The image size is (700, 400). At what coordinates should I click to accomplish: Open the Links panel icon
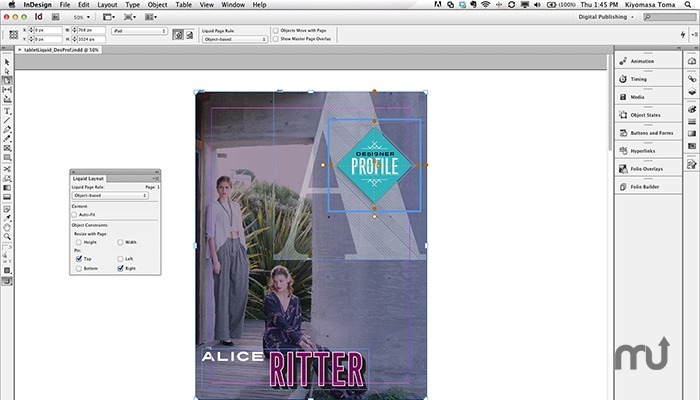pyautogui.click(x=692, y=79)
